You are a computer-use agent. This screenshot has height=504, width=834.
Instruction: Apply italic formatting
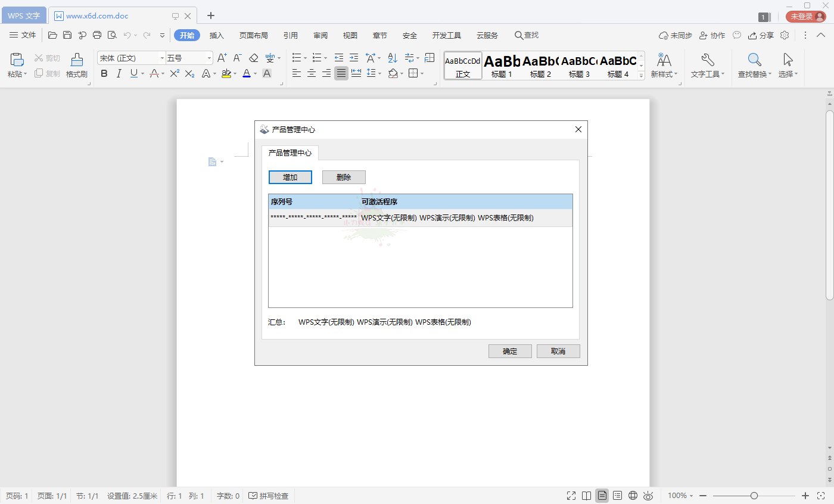[119, 73]
